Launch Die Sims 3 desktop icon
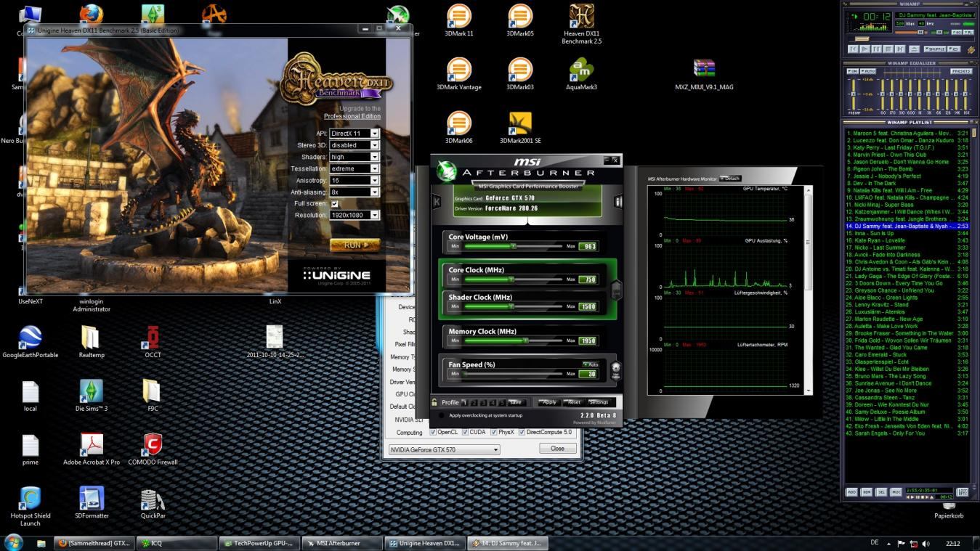 (92, 395)
